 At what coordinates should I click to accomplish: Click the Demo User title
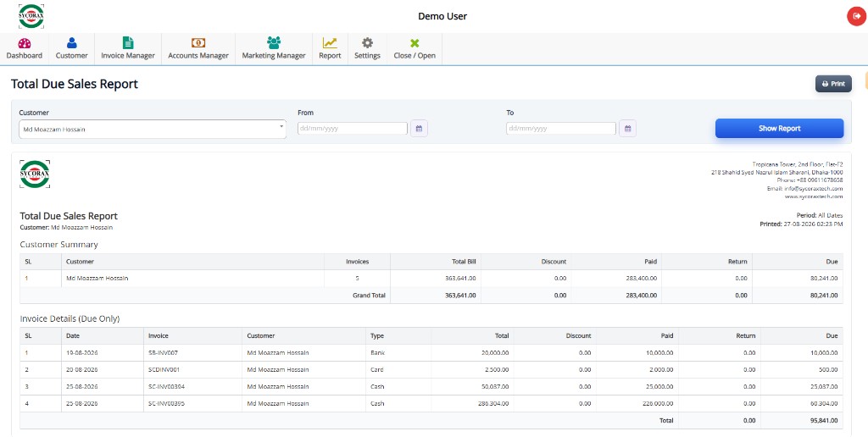tap(442, 16)
